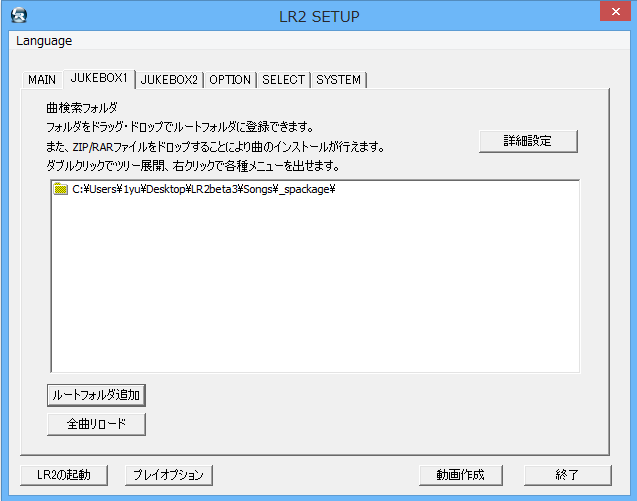Open the SYSTEM tab
Image resolution: width=637 pixels, height=501 pixels.
pos(338,80)
